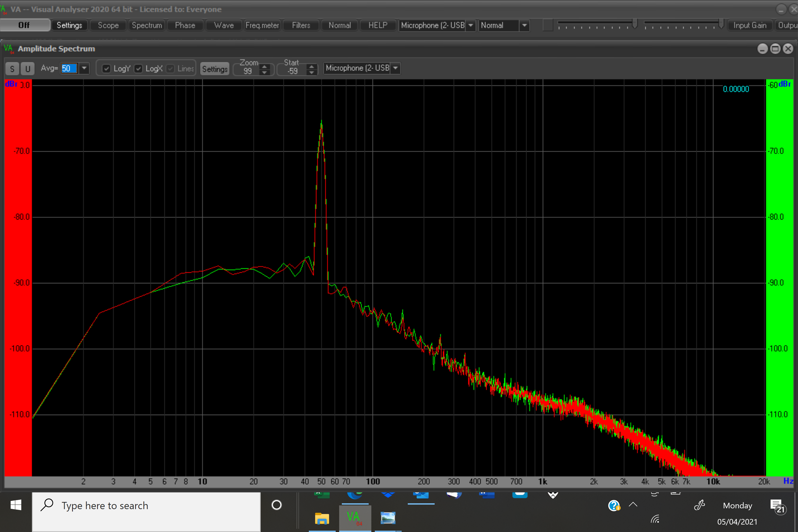Close the Amplitude Spectrum window
This screenshot has width=798, height=532.
[x=788, y=49]
